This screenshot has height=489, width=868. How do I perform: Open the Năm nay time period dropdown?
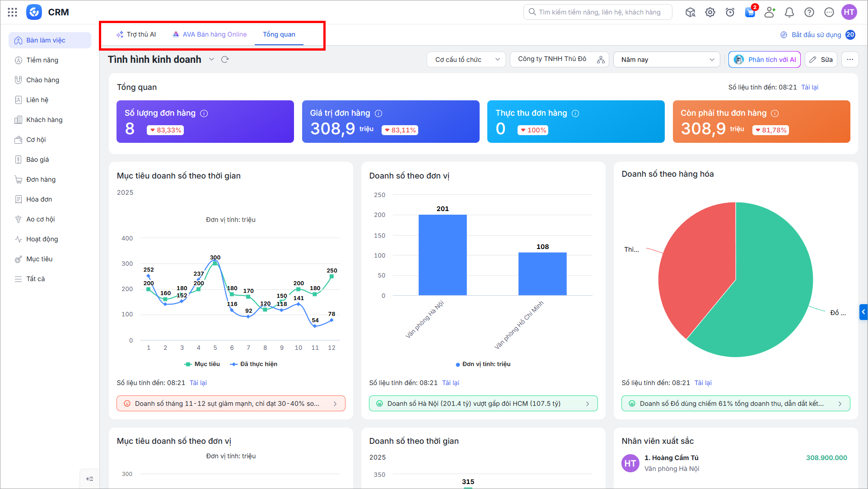point(667,60)
